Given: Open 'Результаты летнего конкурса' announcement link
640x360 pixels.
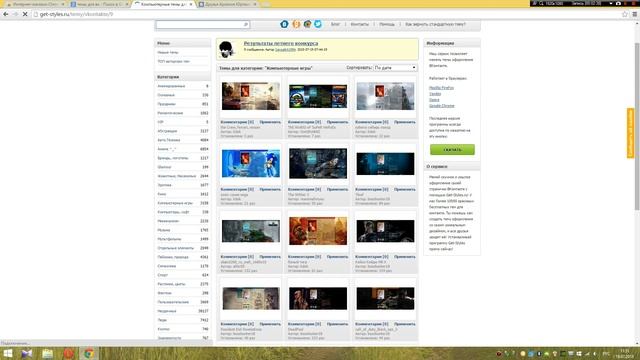Looking at the screenshot, I should 281,43.
